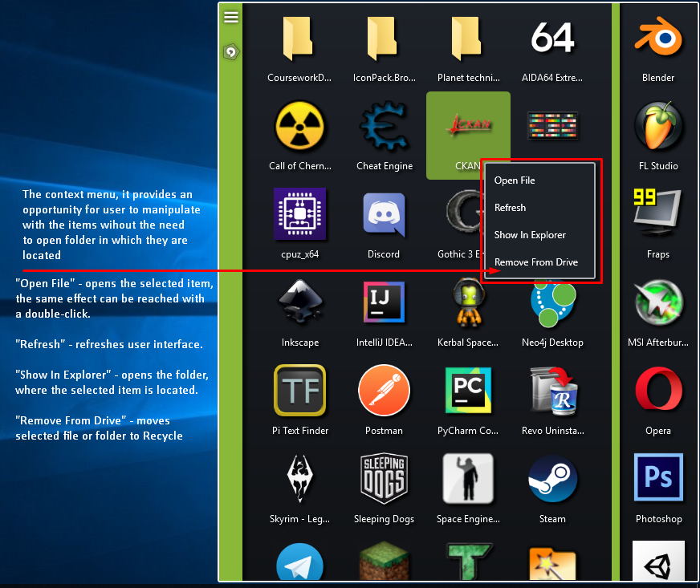This screenshot has width=700, height=588.
Task: Launch AIDA64 Extreme icon
Action: (x=552, y=38)
